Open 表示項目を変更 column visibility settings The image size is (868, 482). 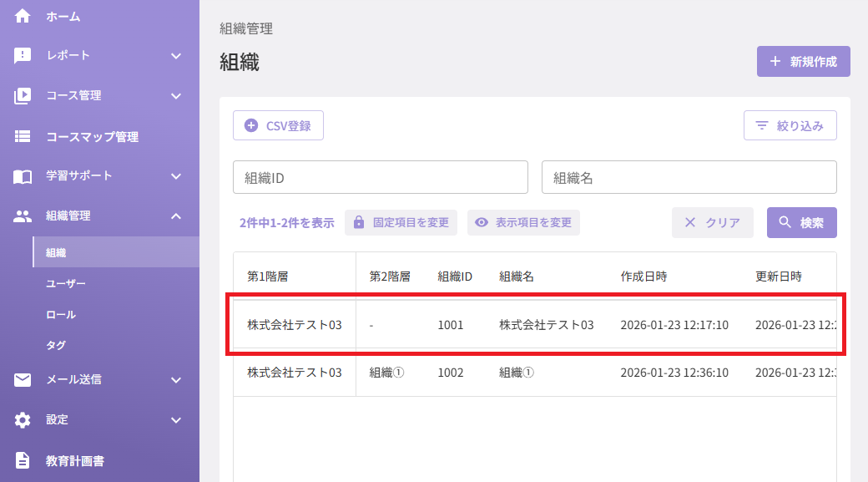coord(523,223)
